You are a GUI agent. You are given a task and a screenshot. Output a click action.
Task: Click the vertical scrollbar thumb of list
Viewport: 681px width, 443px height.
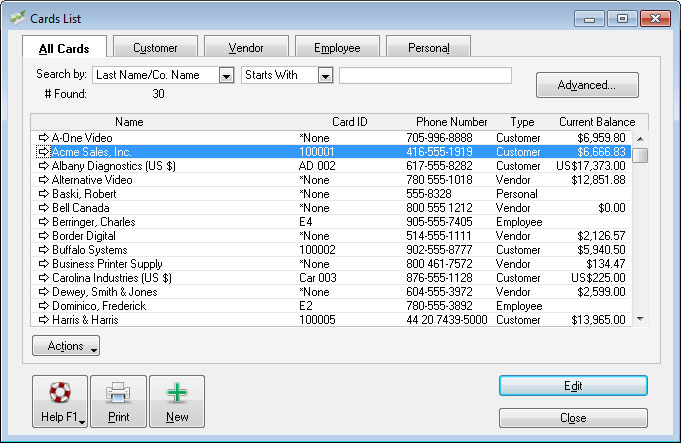640,155
